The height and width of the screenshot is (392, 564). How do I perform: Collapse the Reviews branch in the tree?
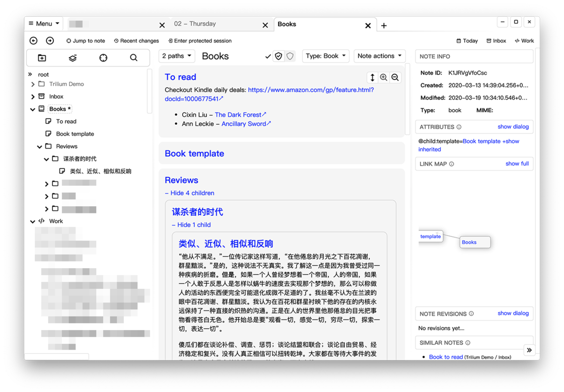[x=39, y=146]
